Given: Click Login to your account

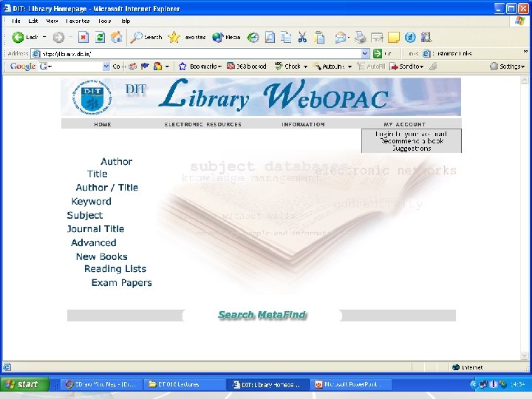Looking at the screenshot, I should tap(411, 134).
